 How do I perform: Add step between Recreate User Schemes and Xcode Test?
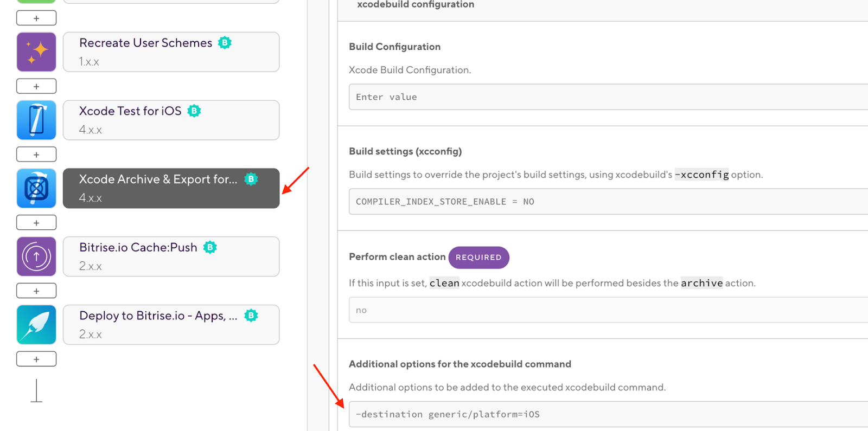click(36, 86)
